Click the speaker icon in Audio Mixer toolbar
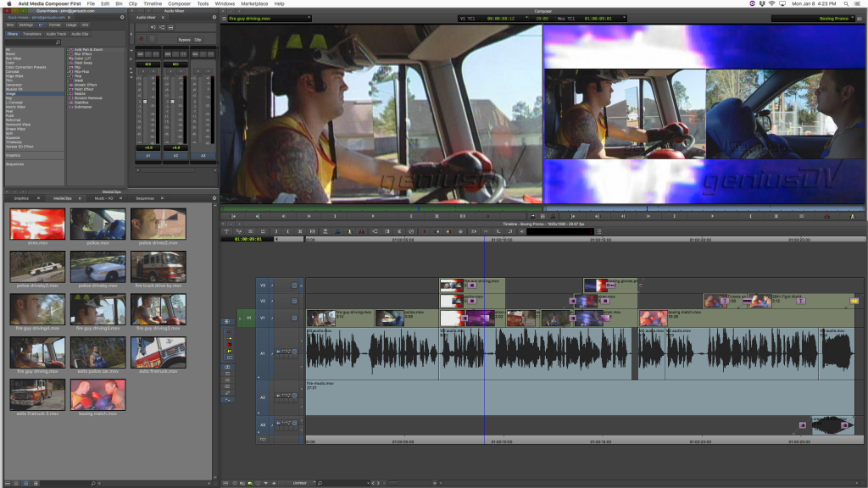 (153, 27)
